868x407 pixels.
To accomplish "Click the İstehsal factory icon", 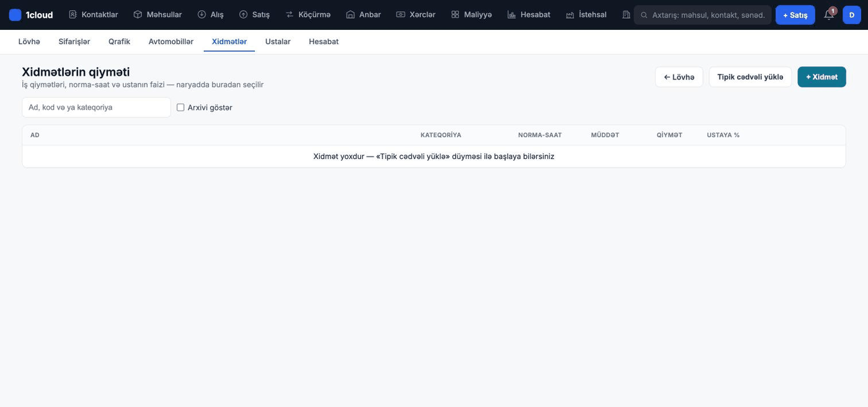I will [570, 14].
